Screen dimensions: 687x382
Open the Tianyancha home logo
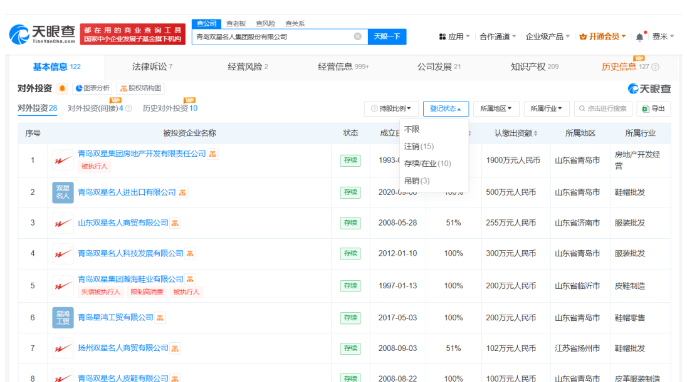(42, 34)
